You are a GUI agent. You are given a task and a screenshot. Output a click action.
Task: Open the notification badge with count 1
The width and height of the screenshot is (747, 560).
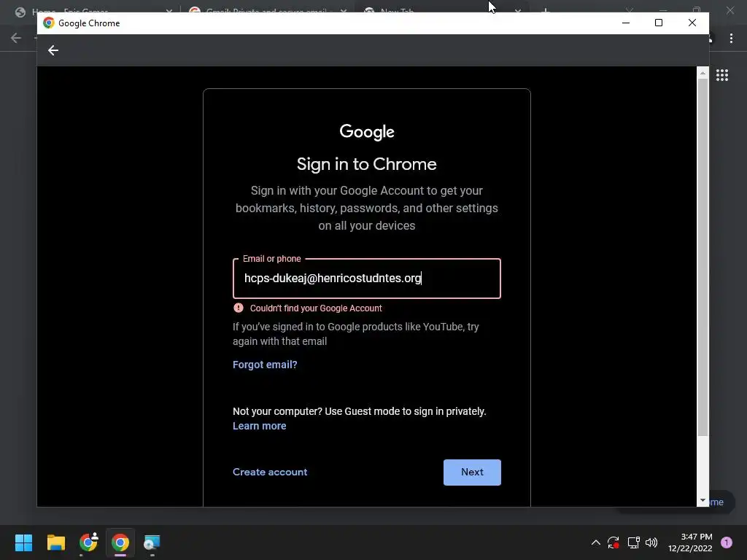[726, 542]
